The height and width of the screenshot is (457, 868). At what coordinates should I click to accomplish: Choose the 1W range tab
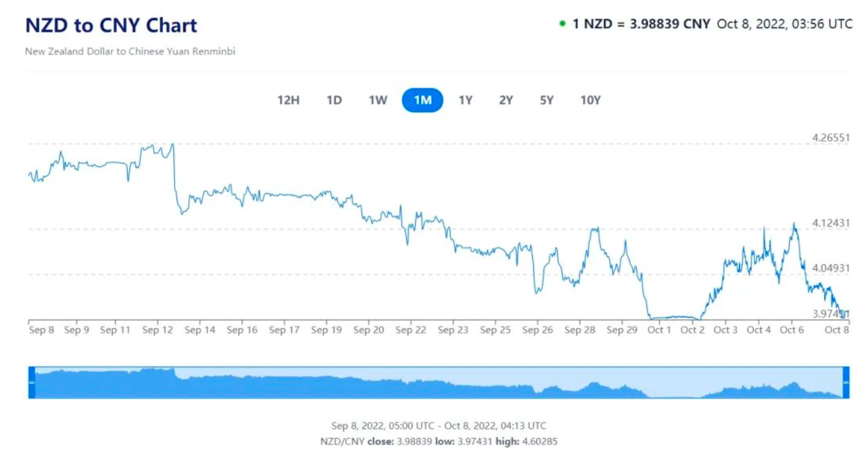378,100
